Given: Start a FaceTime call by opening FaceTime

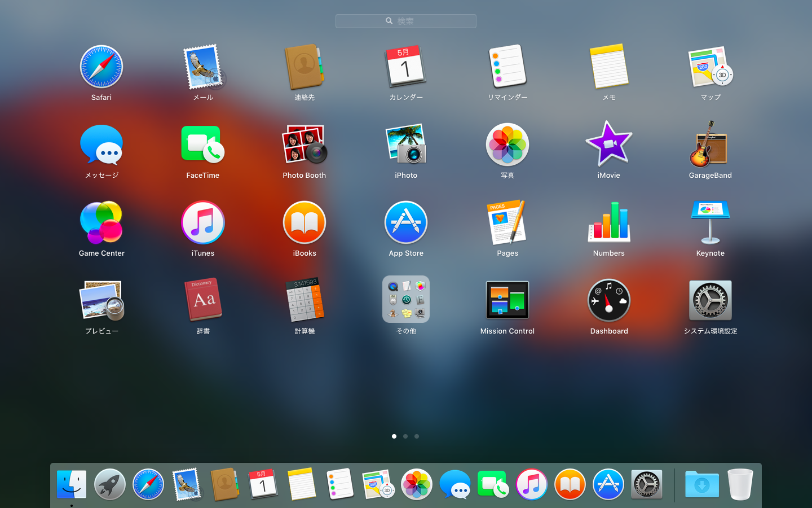Looking at the screenshot, I should click(x=203, y=144).
